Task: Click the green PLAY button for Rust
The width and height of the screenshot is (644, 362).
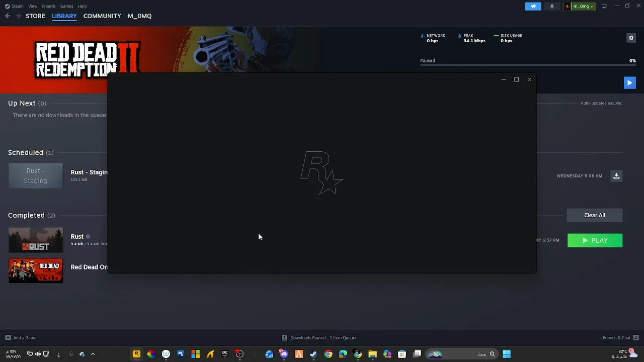Action: click(595, 240)
